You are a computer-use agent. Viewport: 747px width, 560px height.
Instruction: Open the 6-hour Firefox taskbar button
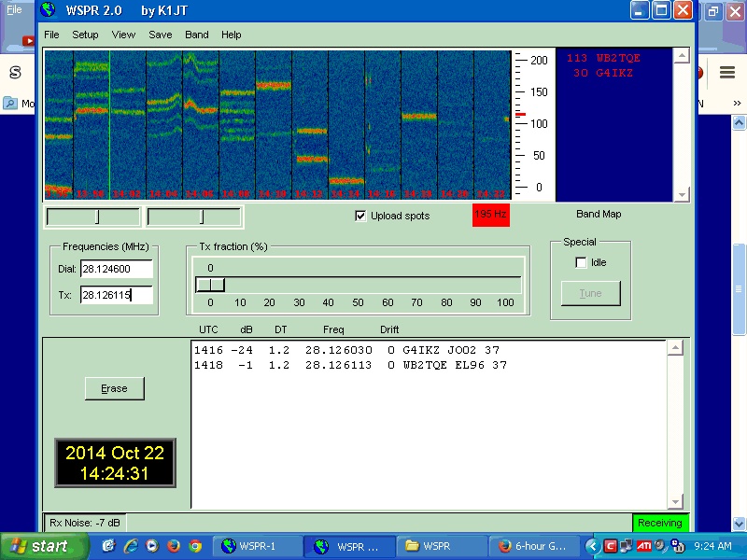tap(534, 546)
